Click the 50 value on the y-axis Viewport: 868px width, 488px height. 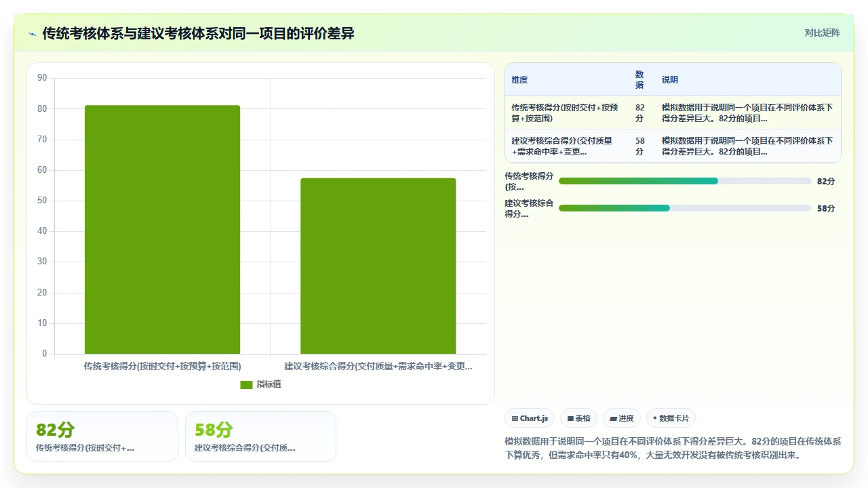click(42, 201)
